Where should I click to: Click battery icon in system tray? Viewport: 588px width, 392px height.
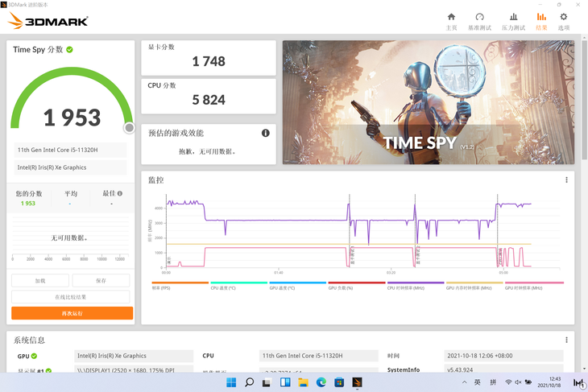(x=528, y=382)
